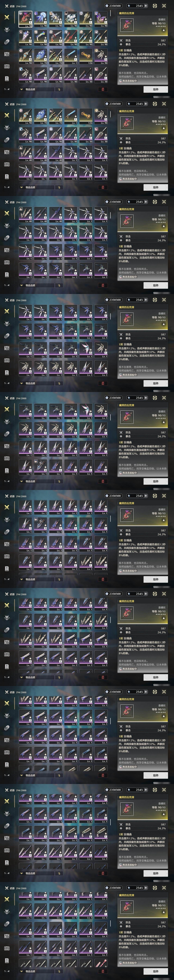Click the 弗洛洛装备中 equipped-by label in the topmost panel
This screenshot has height=980, width=174.
coord(128,81)
